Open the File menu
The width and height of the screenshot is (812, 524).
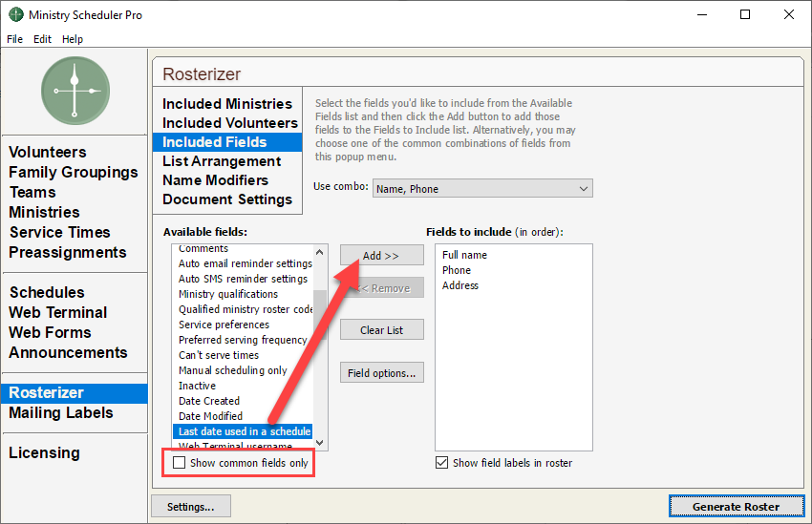pos(14,39)
